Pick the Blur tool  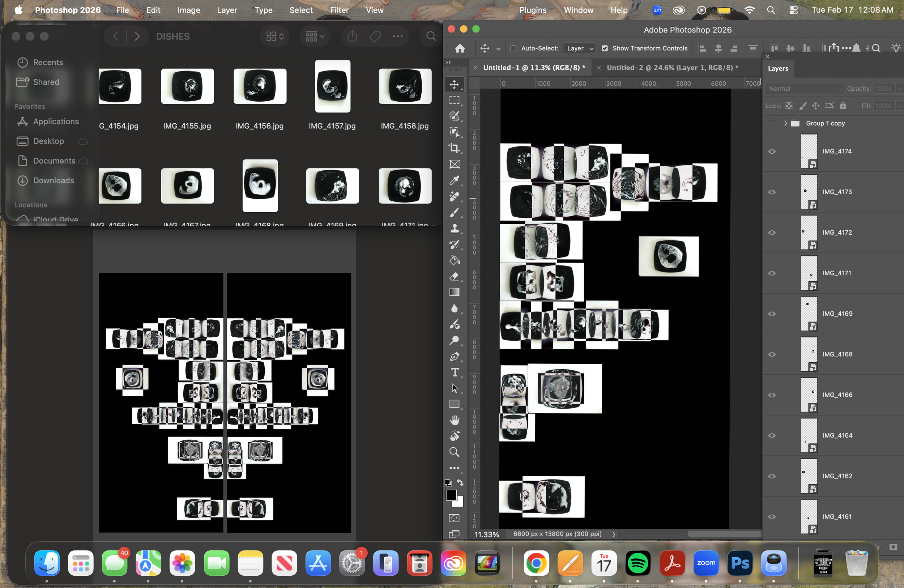point(454,308)
